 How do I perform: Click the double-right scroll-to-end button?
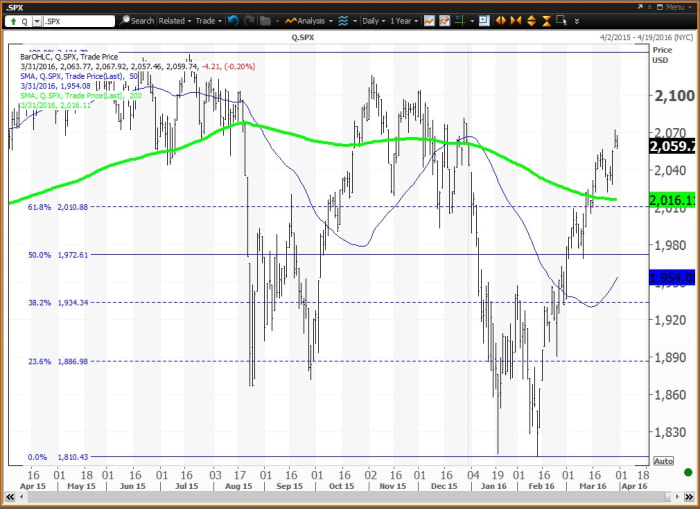pos(690,496)
